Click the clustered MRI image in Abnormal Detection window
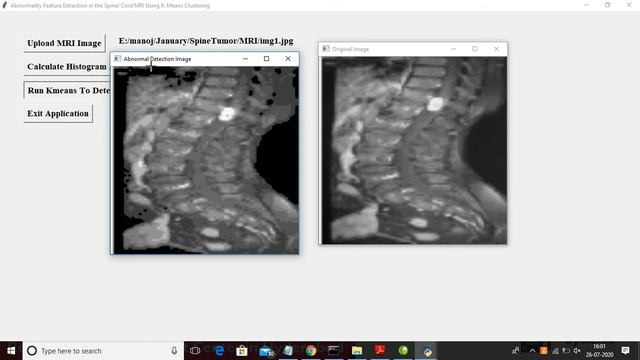The image size is (640, 360). click(205, 160)
